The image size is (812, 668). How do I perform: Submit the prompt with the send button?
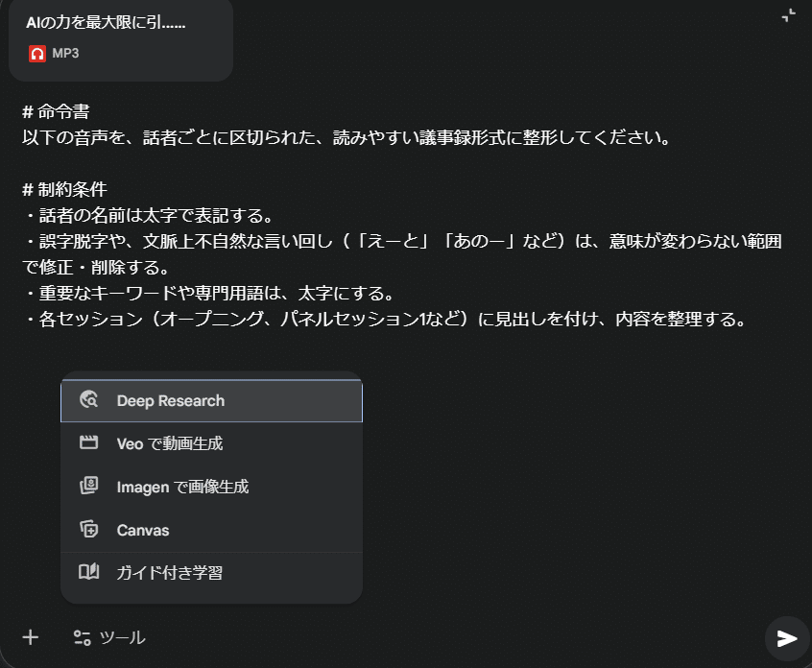(x=785, y=638)
